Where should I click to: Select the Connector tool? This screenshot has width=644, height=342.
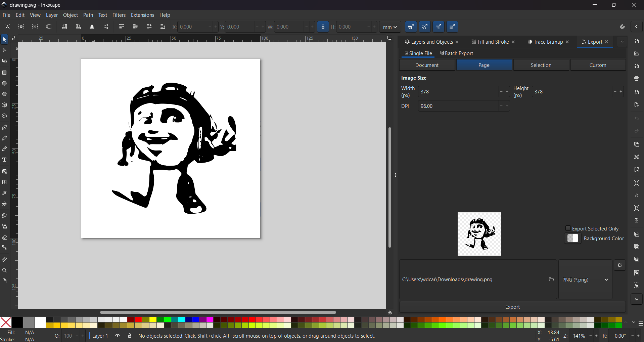(x=4, y=248)
